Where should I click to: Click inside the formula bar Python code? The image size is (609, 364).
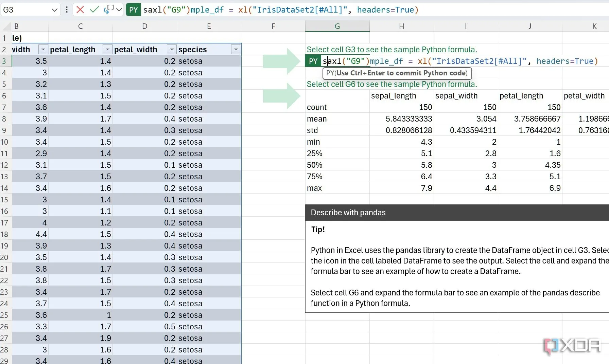click(x=281, y=10)
